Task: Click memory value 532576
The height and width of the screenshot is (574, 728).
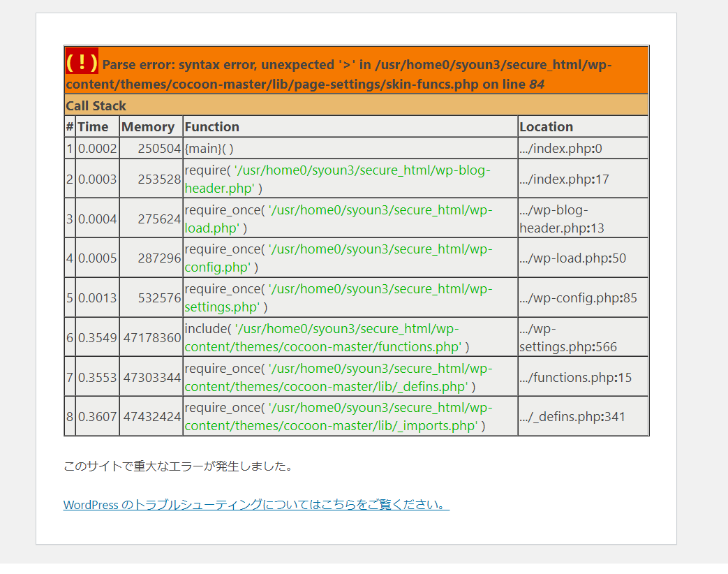Action: [159, 298]
